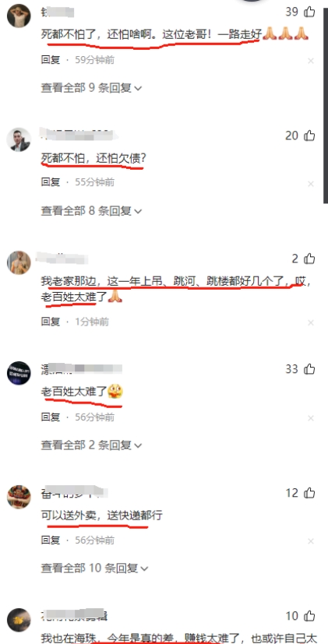Expand 查看全部 2 条回复
Image resolution: width=328 pixels, height=644 pixels.
click(91, 445)
